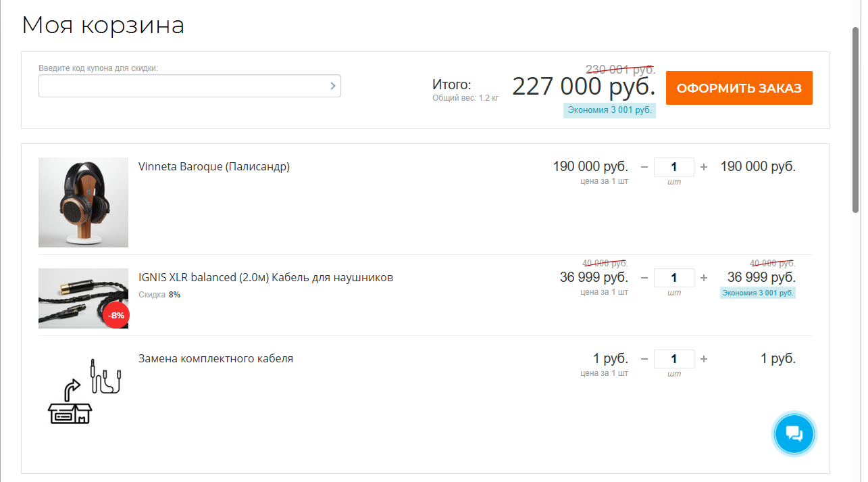Screen dimensions: 868x482
Task: Open the live chat bubble icon
Action: 794,433
